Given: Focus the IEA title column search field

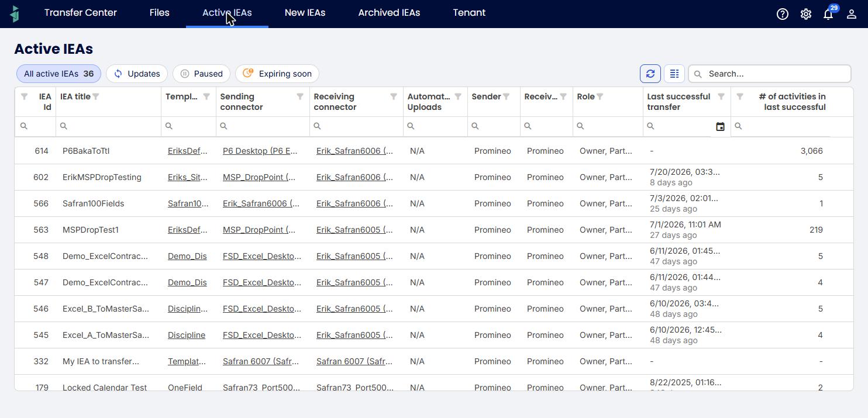Looking at the screenshot, I should tap(109, 126).
